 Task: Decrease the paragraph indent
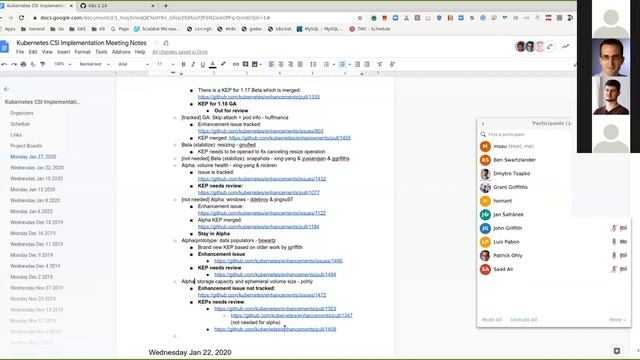click(x=357, y=64)
